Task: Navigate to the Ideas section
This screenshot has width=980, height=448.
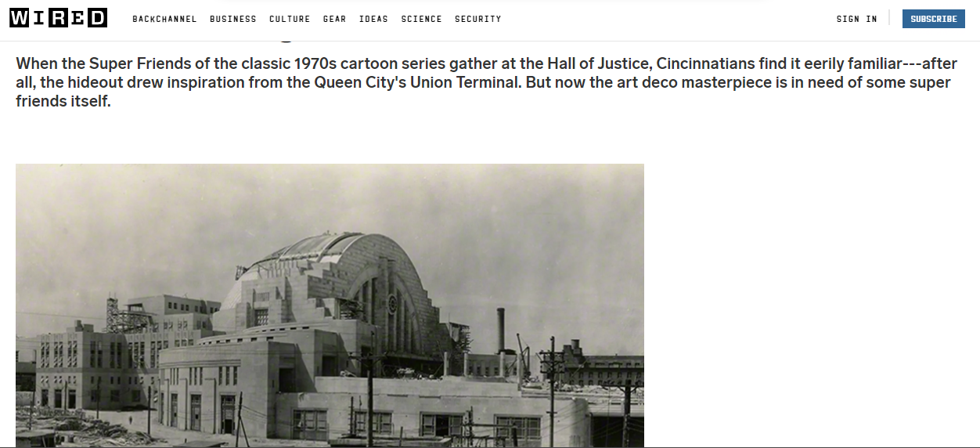Action: click(x=373, y=19)
